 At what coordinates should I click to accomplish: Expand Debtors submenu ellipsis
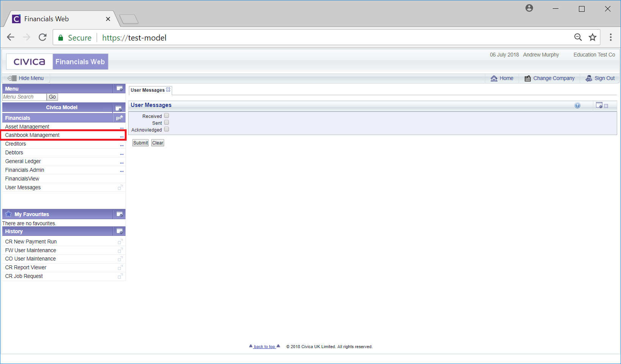pos(122,154)
